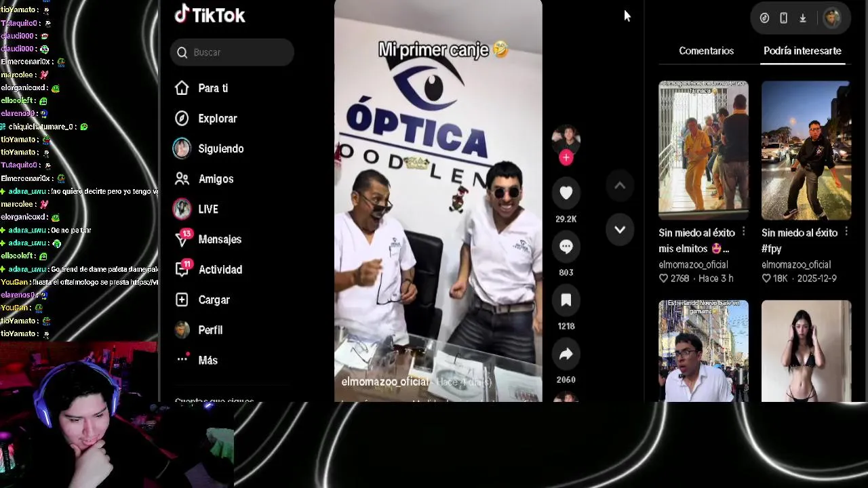Click 'Sin miedo al éxito #fpy' title

[800, 241]
